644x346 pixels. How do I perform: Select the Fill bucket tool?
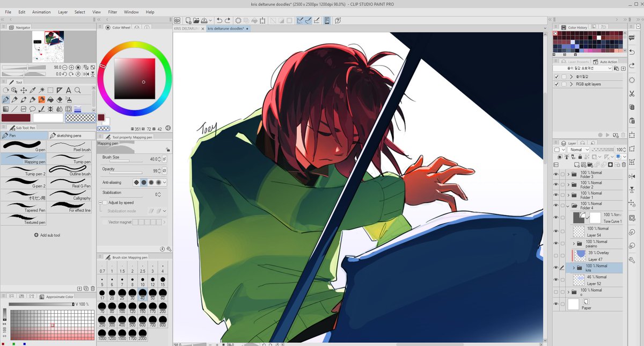coord(50,99)
